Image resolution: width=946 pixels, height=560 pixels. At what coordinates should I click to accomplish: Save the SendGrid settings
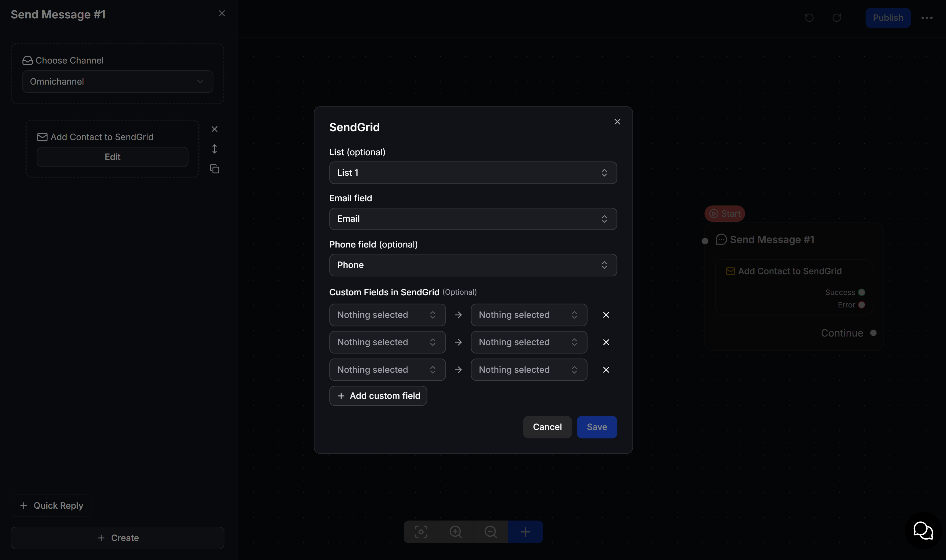click(597, 427)
